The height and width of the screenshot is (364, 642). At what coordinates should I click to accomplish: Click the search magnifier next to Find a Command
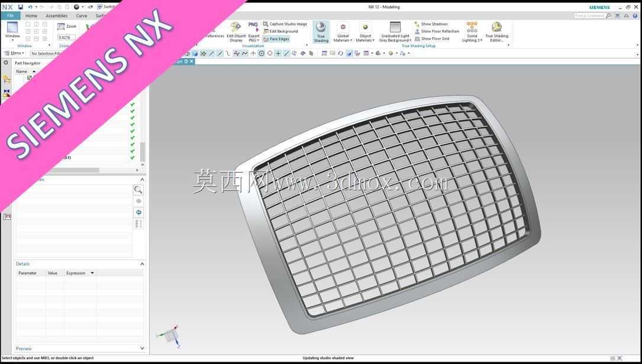tap(608, 15)
